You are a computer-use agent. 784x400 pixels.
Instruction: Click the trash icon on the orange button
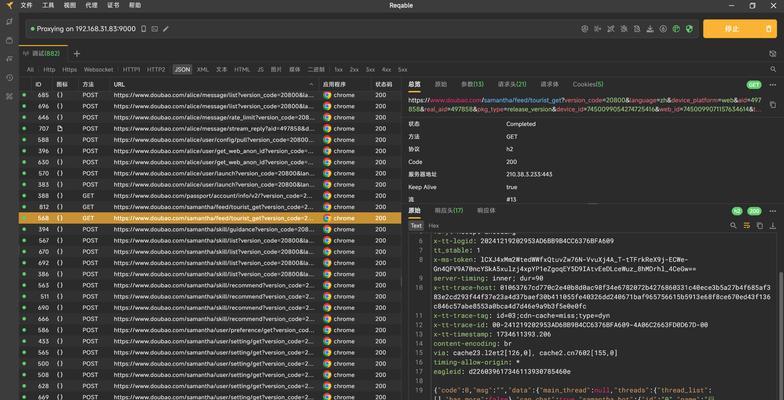[768, 29]
